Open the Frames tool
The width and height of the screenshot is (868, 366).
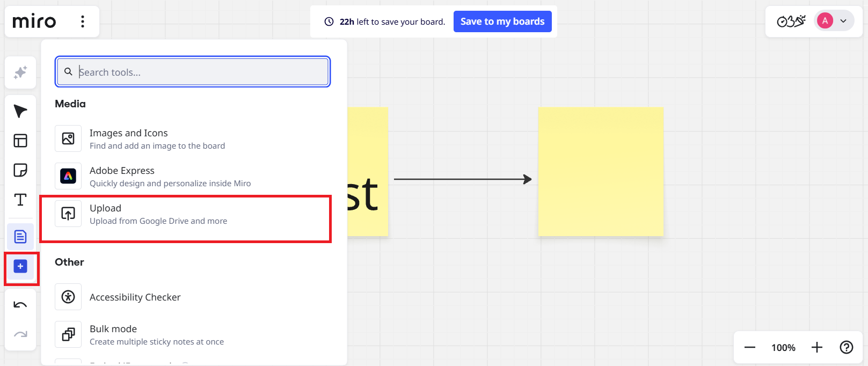(20, 141)
